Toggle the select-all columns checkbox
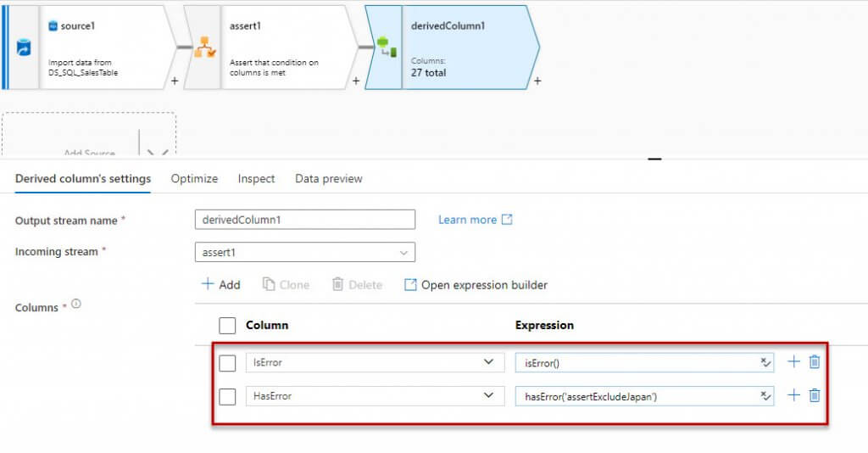868x453 pixels. 227,325
